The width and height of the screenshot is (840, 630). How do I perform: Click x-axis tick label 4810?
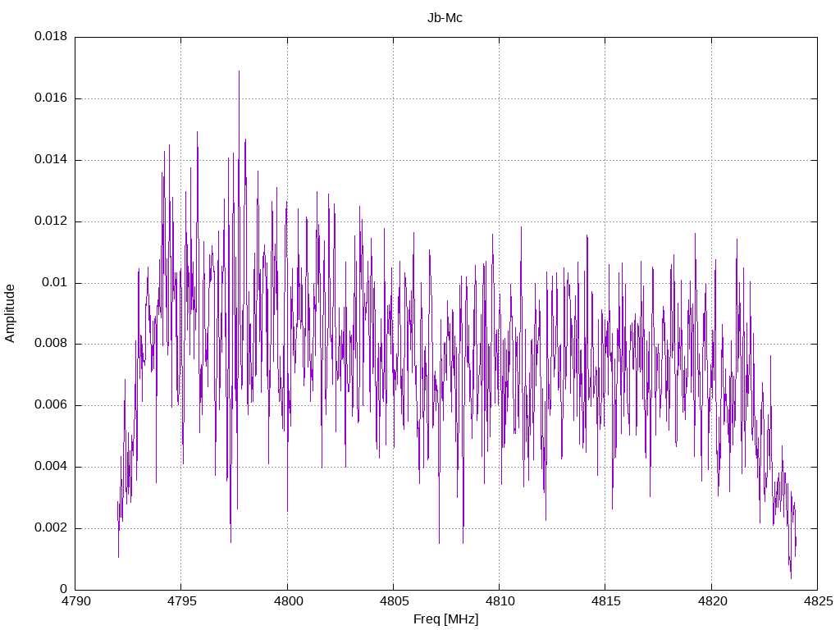click(x=500, y=601)
